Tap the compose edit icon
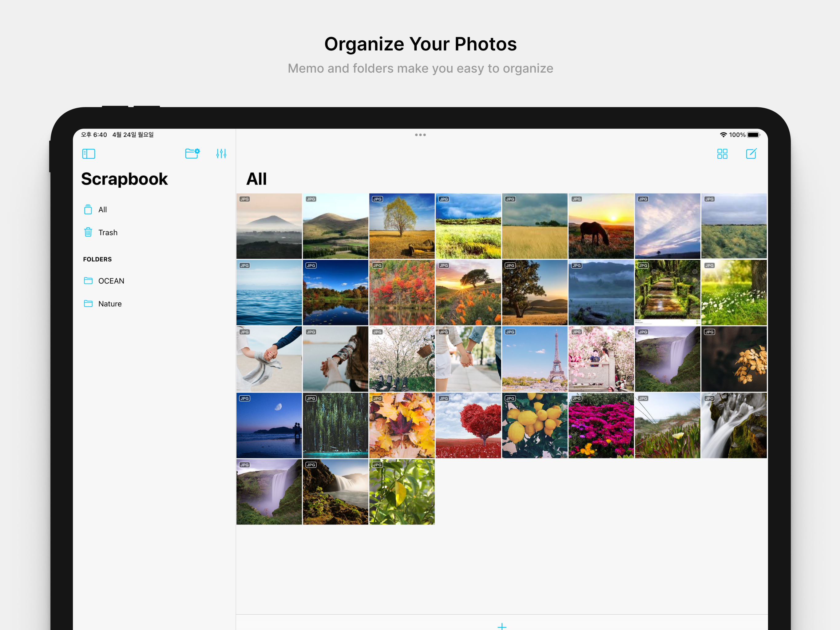 [751, 154]
